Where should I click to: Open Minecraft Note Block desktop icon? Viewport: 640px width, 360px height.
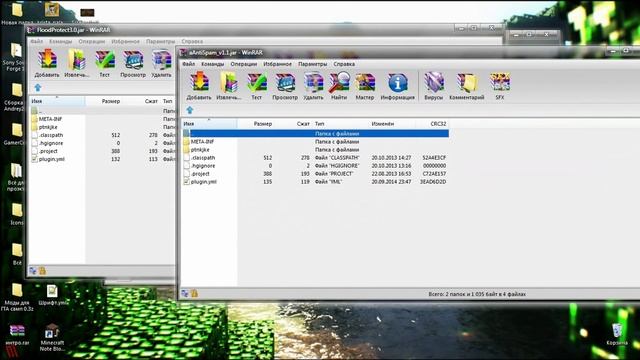point(52,338)
